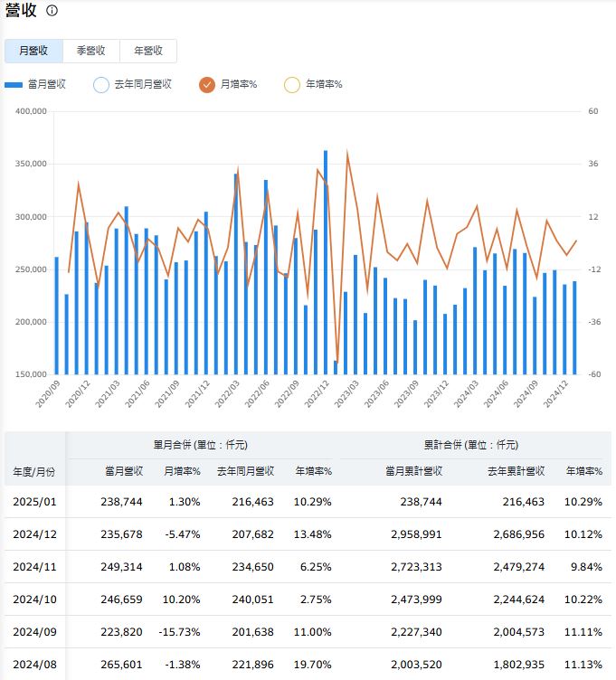This screenshot has height=680, width=616.
Task: Select the 月營收 tab
Action: coord(33,51)
